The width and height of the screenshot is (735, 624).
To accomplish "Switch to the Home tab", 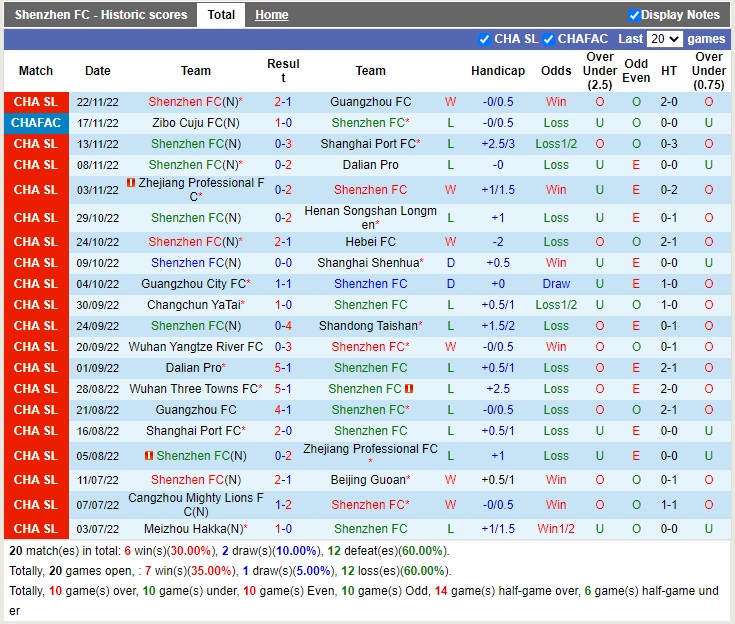I will click(x=271, y=15).
